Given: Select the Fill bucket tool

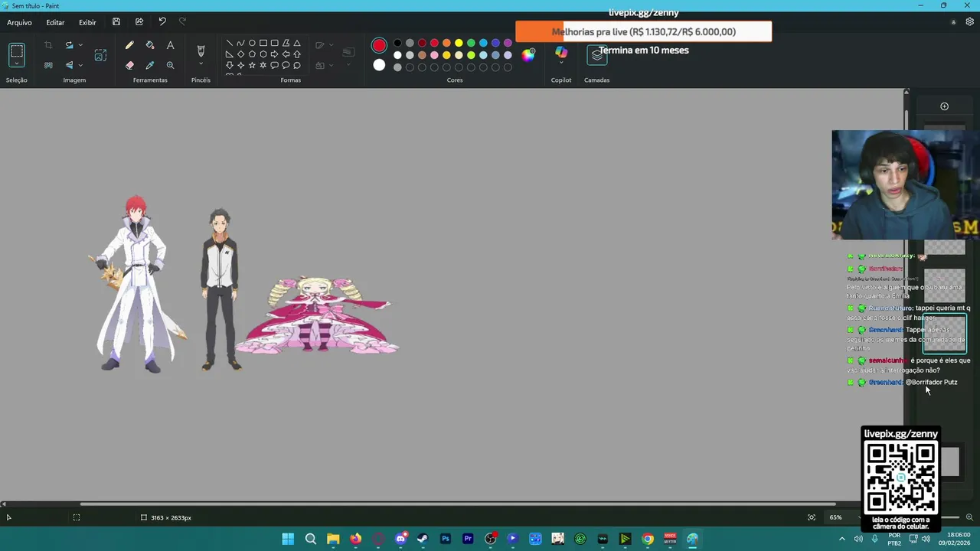Looking at the screenshot, I should [x=150, y=46].
